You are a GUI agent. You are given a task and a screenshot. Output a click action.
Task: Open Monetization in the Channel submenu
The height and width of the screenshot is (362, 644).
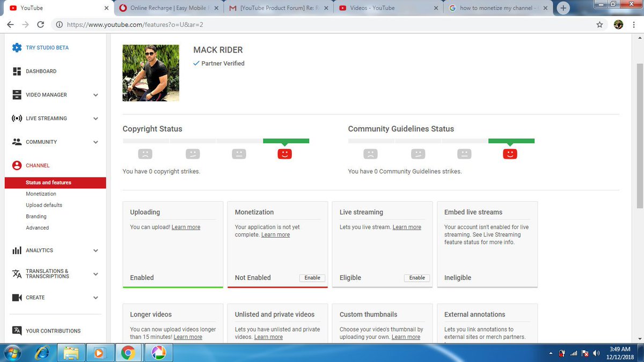(x=41, y=194)
